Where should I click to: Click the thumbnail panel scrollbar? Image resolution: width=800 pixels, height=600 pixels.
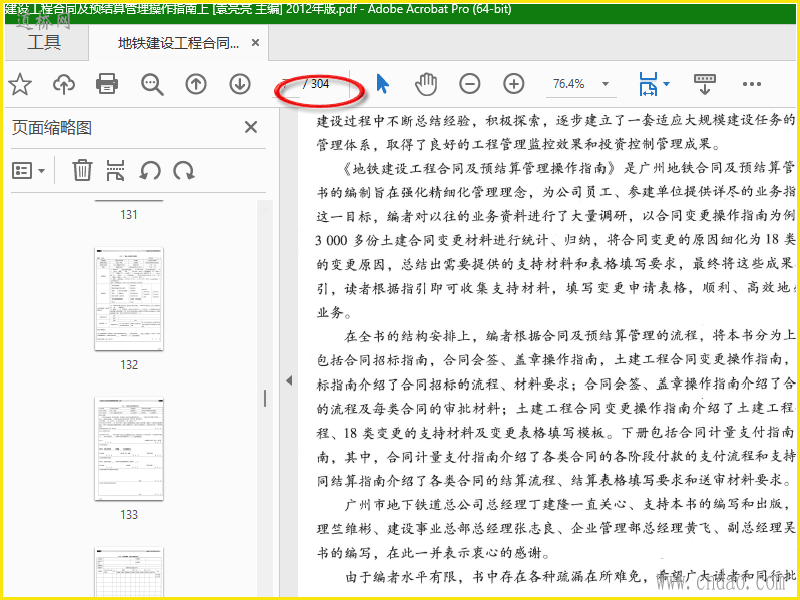pyautogui.click(x=265, y=398)
